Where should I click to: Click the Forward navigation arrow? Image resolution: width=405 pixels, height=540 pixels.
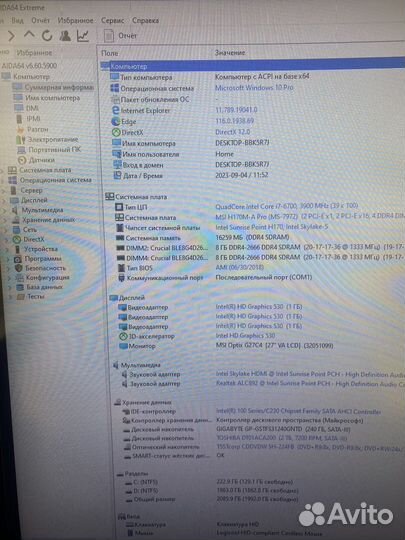point(11,36)
